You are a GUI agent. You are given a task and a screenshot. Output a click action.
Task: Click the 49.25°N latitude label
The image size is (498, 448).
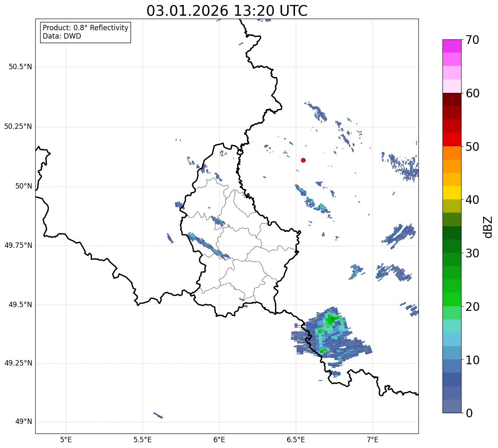[18, 363]
